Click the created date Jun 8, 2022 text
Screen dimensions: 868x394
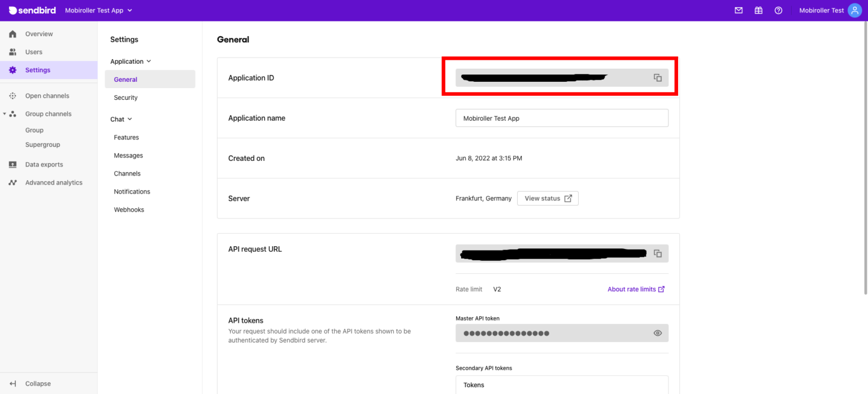[489, 158]
